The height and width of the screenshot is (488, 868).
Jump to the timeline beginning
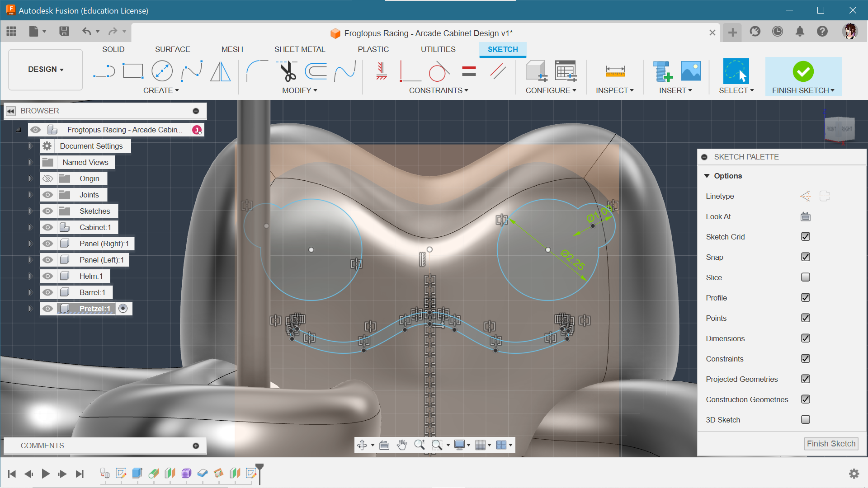coord(12,474)
